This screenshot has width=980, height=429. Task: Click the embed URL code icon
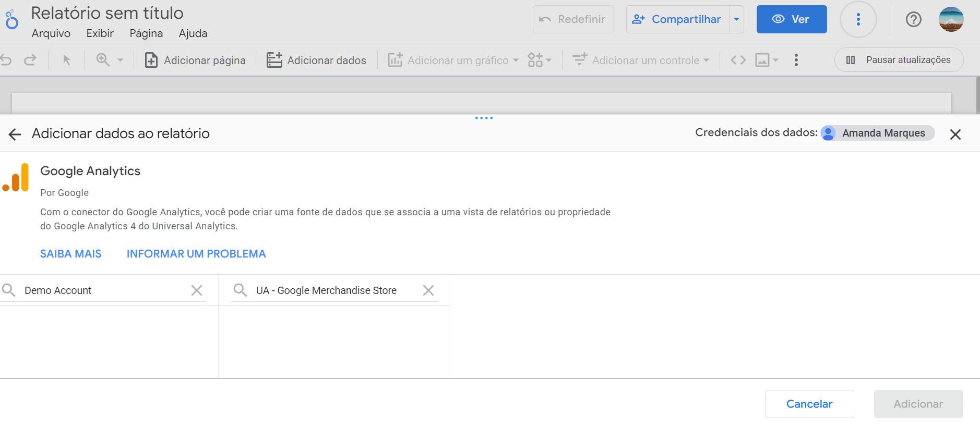click(738, 60)
